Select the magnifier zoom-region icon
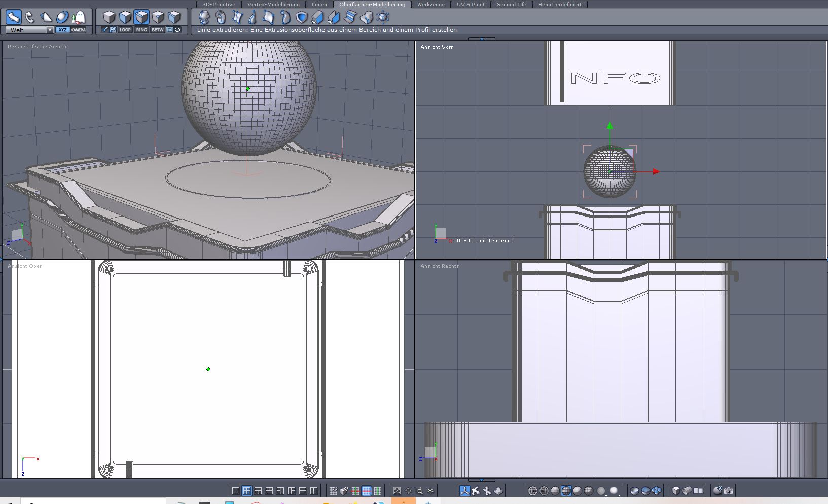The image size is (828, 504). point(419,491)
